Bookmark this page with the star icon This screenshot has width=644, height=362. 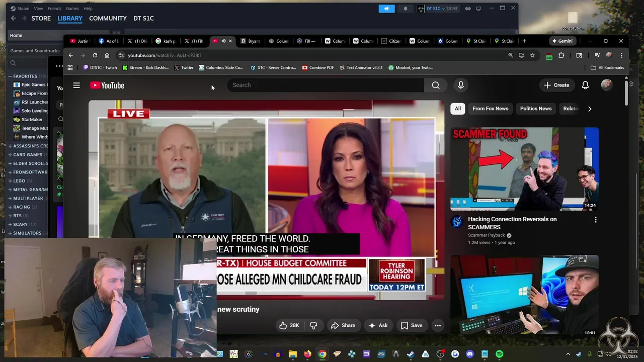point(532,55)
